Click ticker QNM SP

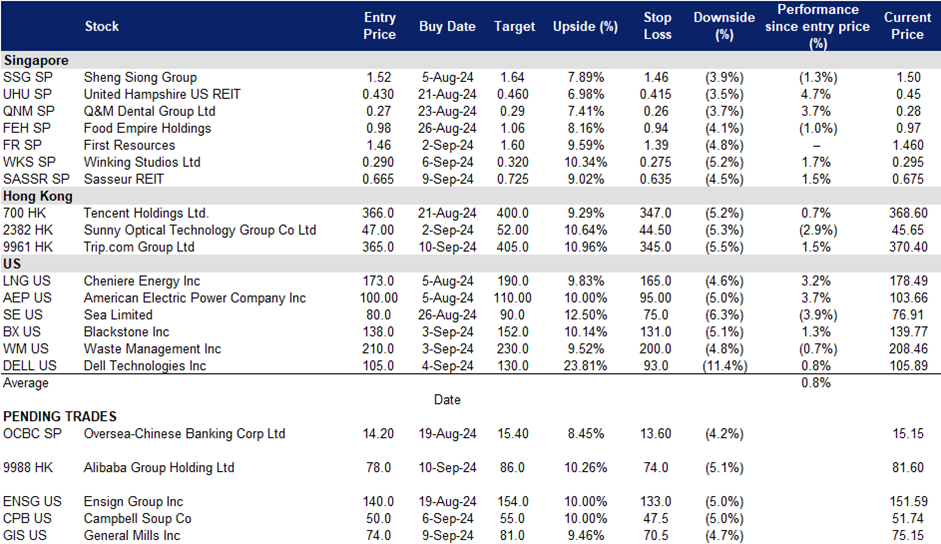click(28, 111)
